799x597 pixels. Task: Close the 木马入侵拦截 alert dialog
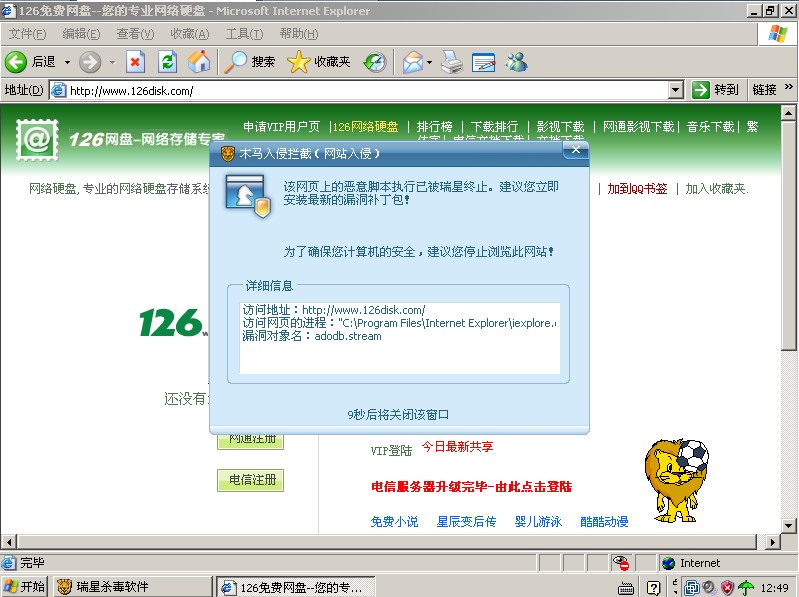[x=576, y=150]
